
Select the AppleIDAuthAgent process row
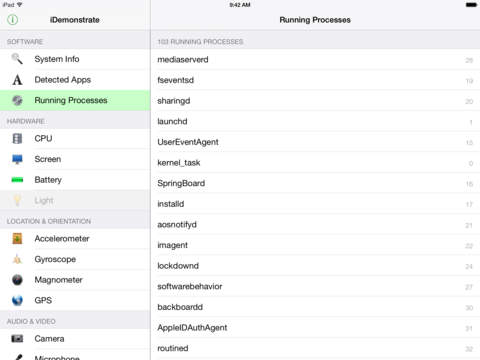pos(315,328)
